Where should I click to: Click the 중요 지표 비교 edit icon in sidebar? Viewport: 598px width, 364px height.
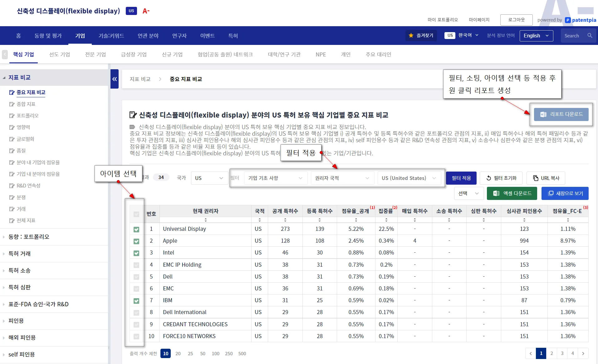12,92
